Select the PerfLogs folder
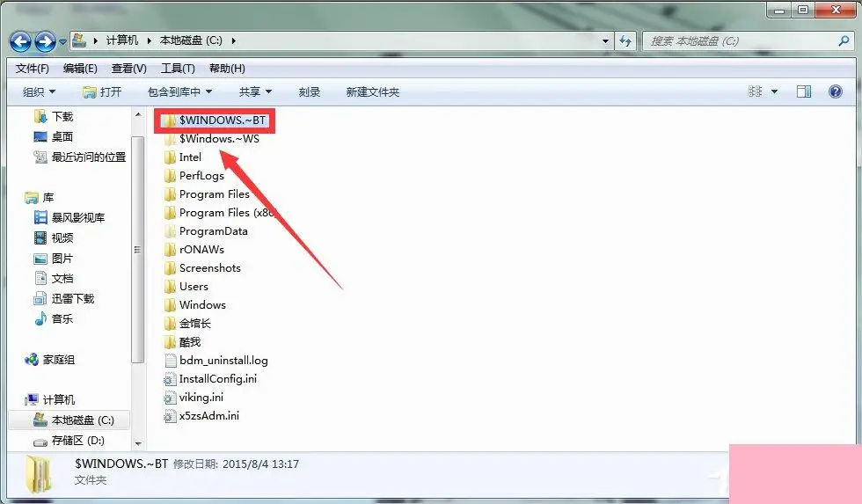The height and width of the screenshot is (504, 862). coord(194,176)
